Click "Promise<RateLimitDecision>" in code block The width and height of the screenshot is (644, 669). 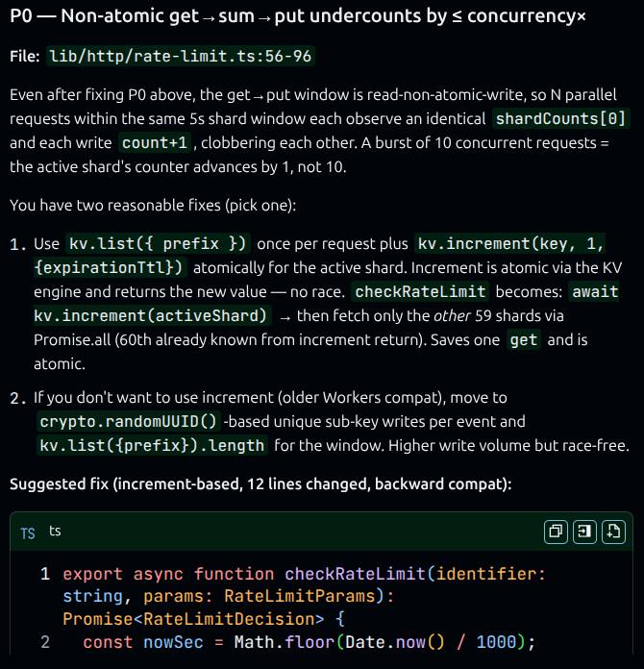[193, 619]
